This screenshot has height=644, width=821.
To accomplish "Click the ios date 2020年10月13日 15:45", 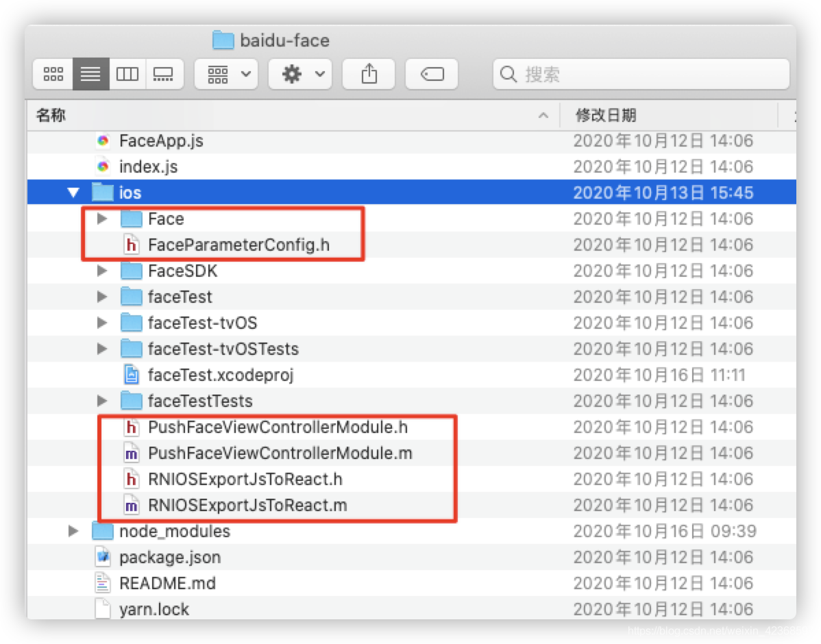I will [663, 193].
